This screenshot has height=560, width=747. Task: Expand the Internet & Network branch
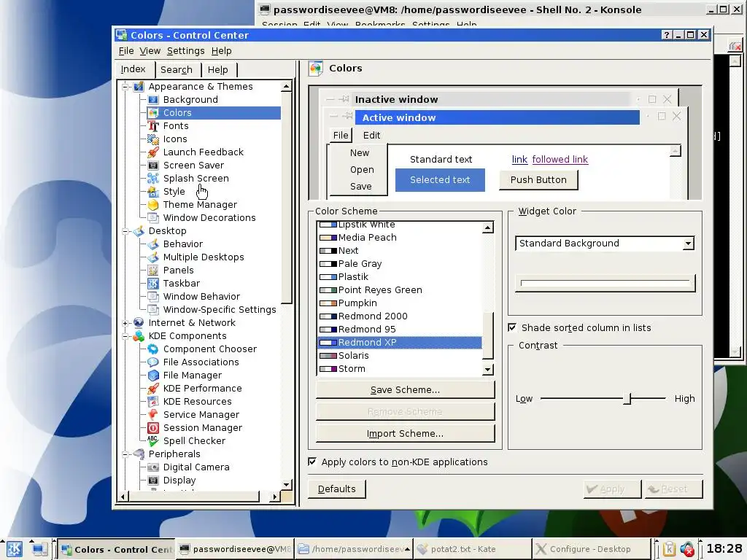125,323
